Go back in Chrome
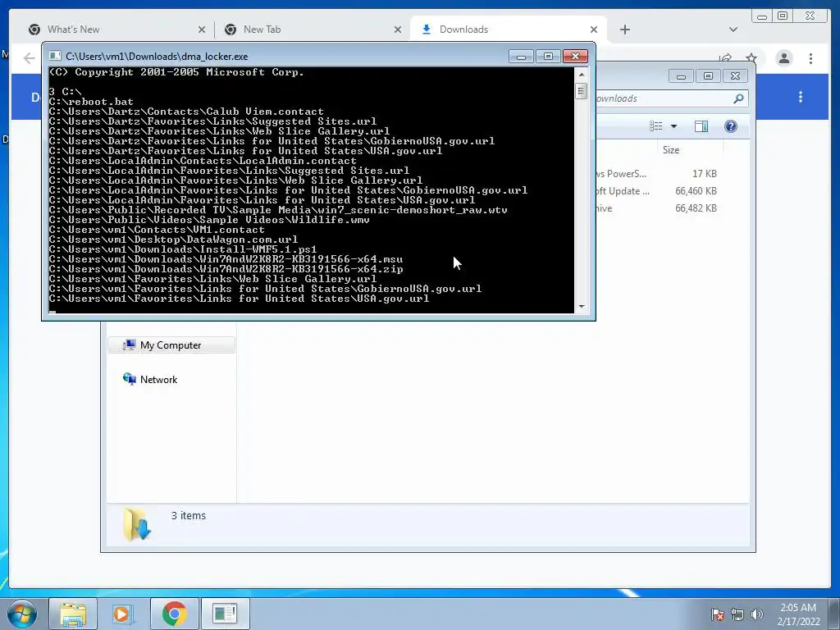The height and width of the screenshot is (630, 840). coord(29,58)
